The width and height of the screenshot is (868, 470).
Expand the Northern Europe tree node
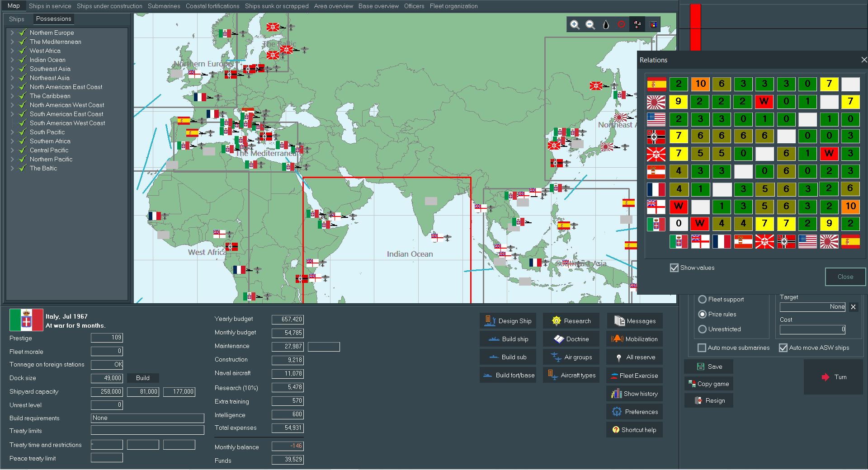12,33
